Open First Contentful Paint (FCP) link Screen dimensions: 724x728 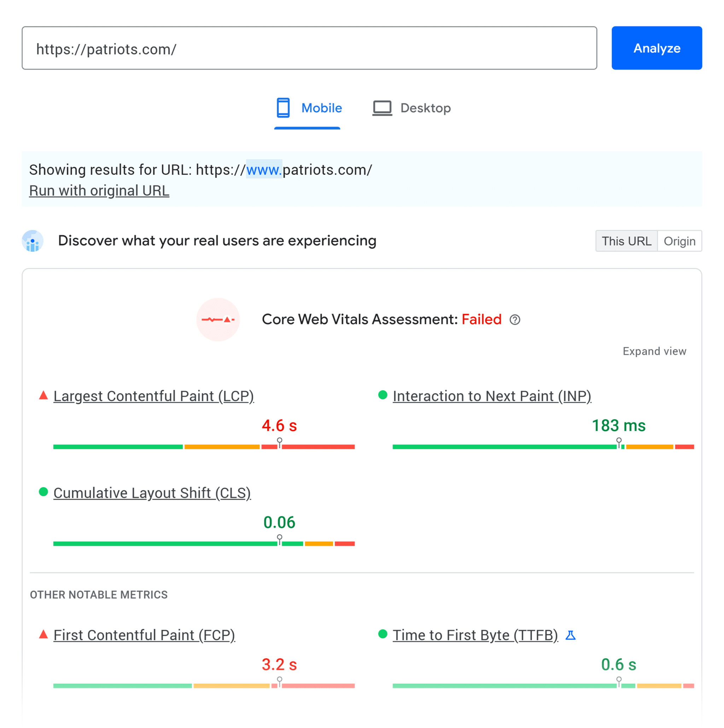[144, 635]
